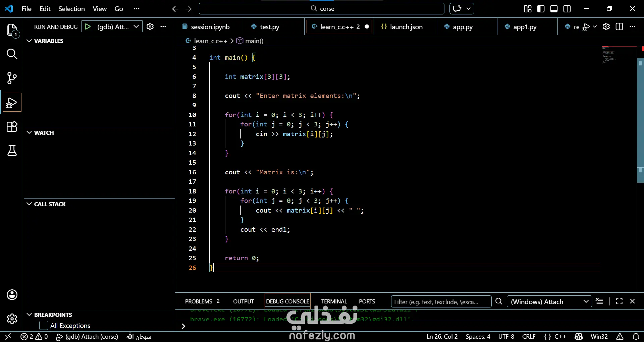Screen dimensions: 644x342
Task: Switch to the PROBLEMS panel tab
Action: tap(202, 301)
